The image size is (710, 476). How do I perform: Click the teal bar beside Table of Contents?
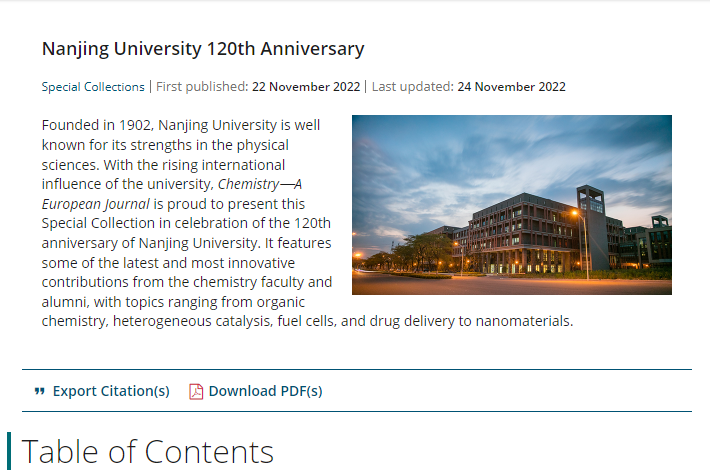tap(9, 452)
